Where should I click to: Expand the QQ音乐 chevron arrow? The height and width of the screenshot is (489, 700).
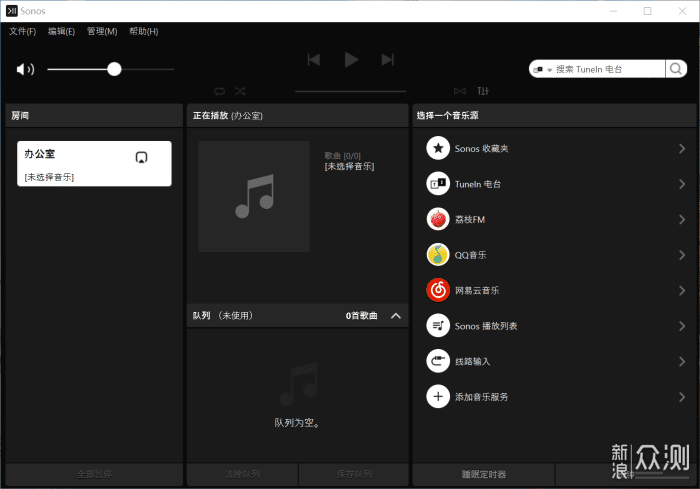coord(681,255)
